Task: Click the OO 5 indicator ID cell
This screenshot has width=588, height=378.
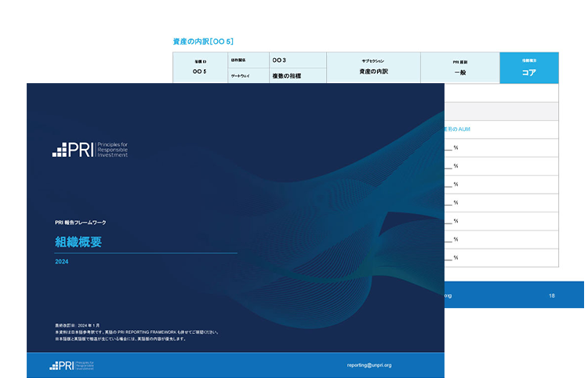Action: click(x=200, y=68)
